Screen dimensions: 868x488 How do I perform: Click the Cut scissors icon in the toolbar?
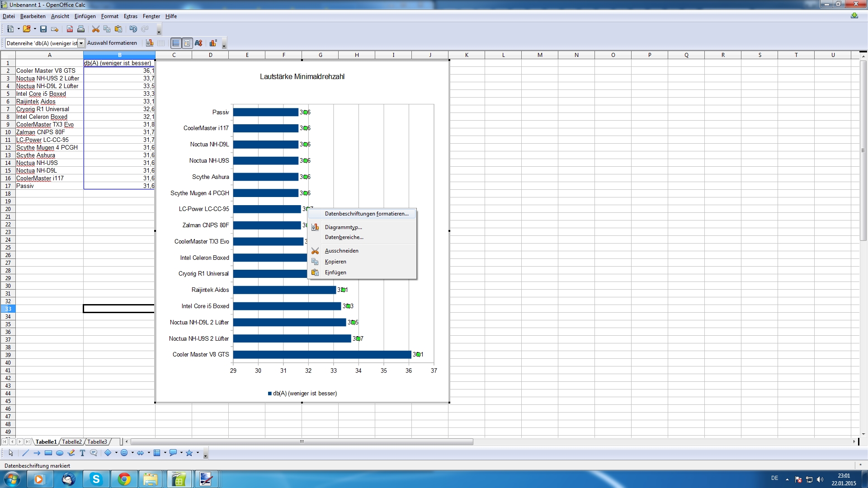(x=96, y=29)
